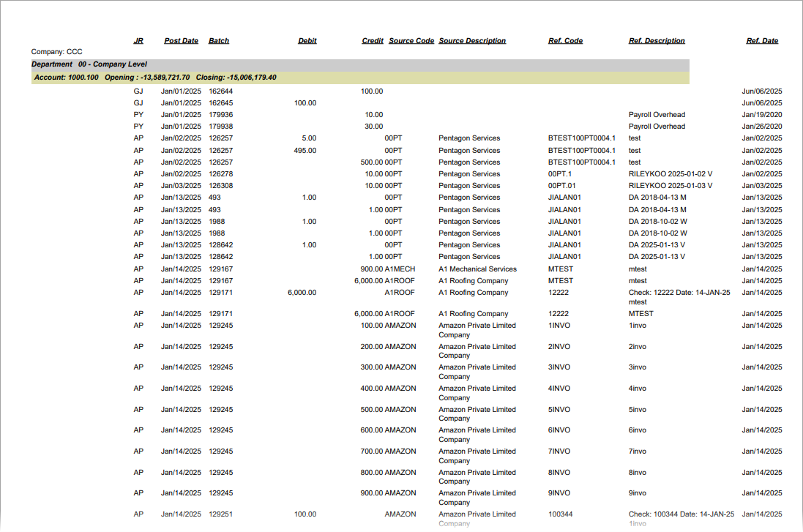Click the Batch column header
The height and width of the screenshot is (532, 803).
tap(219, 41)
